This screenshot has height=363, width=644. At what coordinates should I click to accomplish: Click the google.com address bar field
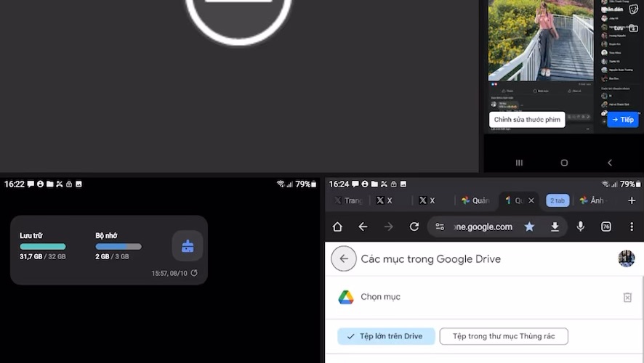[x=483, y=227]
